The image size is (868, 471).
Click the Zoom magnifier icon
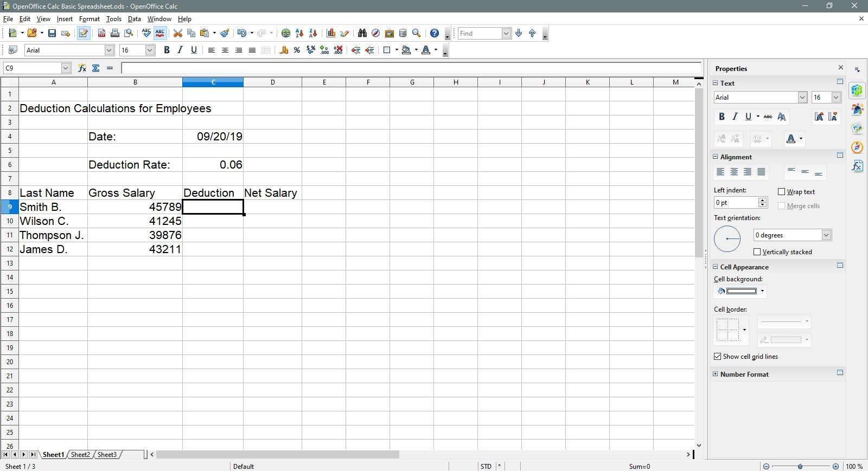coord(417,33)
